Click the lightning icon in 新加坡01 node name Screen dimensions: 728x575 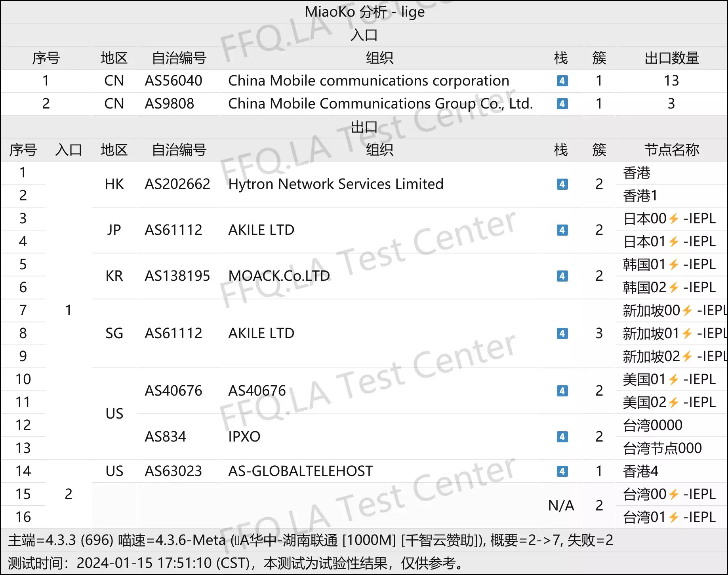coord(688,333)
